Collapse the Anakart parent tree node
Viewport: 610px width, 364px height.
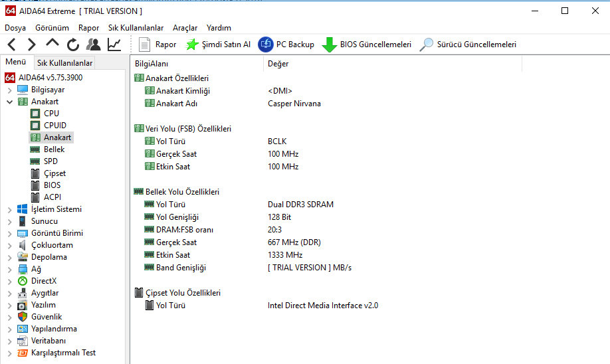[10, 102]
